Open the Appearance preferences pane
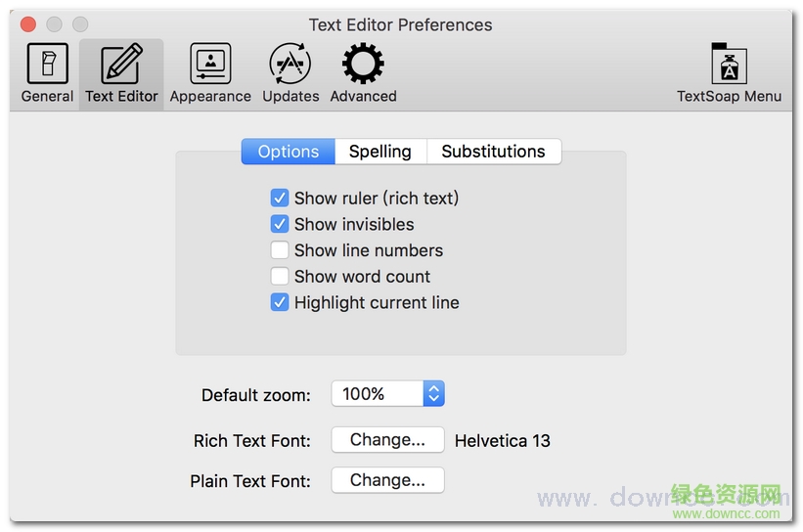The height and width of the screenshot is (532, 803). (x=210, y=72)
